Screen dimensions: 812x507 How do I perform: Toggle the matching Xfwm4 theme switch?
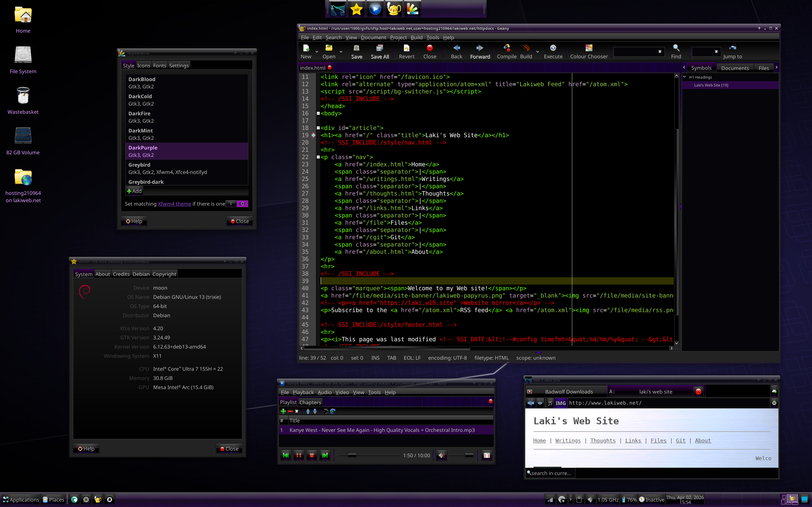tap(237, 203)
